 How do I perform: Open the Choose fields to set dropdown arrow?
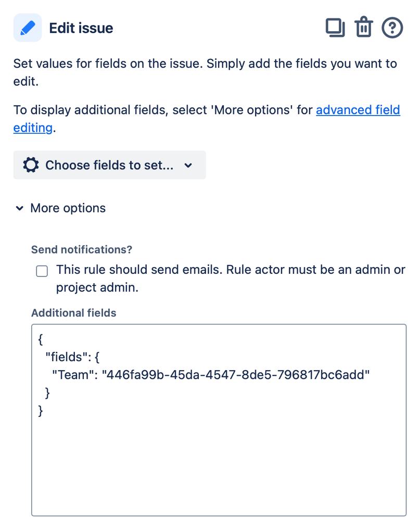click(x=188, y=165)
